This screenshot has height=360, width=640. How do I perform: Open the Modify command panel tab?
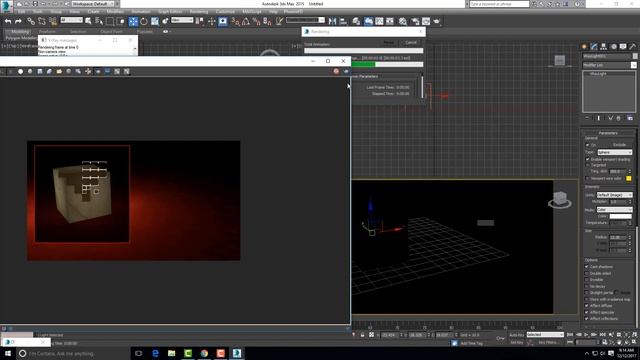tap(594, 47)
